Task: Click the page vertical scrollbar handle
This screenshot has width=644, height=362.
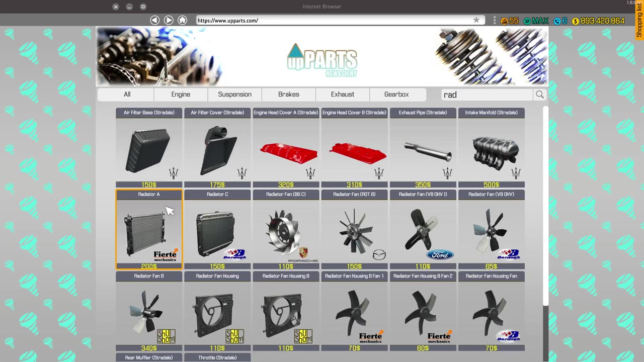Action: [545, 205]
